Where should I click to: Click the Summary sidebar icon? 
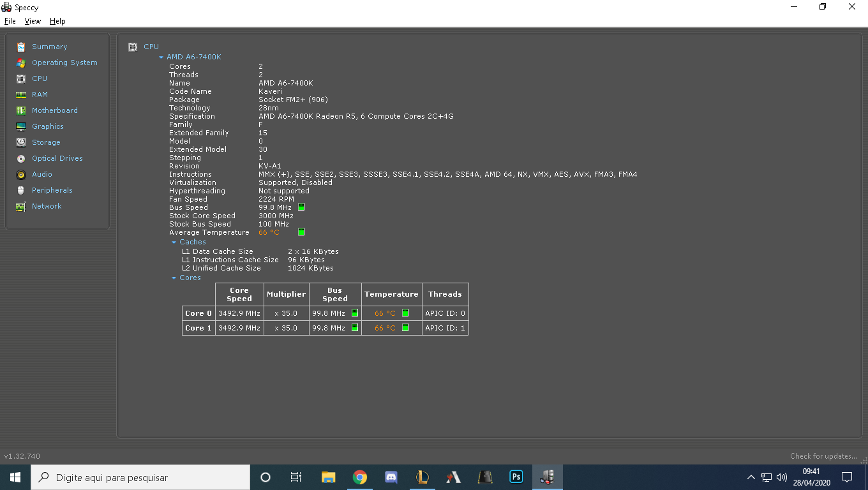21,47
